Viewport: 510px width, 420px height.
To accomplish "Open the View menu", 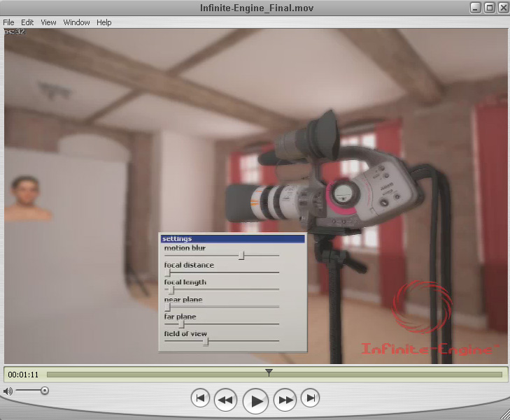I will (x=48, y=22).
